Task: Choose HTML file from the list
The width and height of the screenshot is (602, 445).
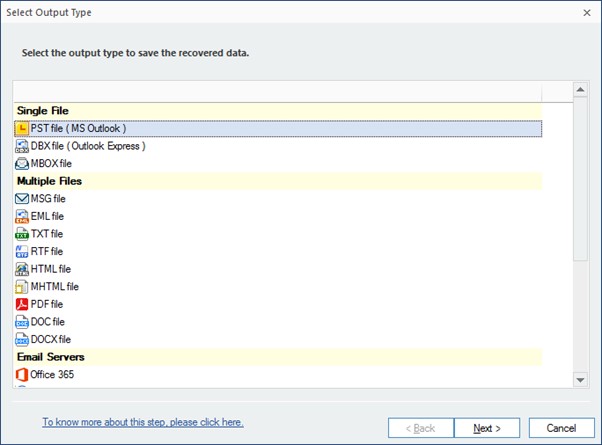Action: (x=50, y=269)
